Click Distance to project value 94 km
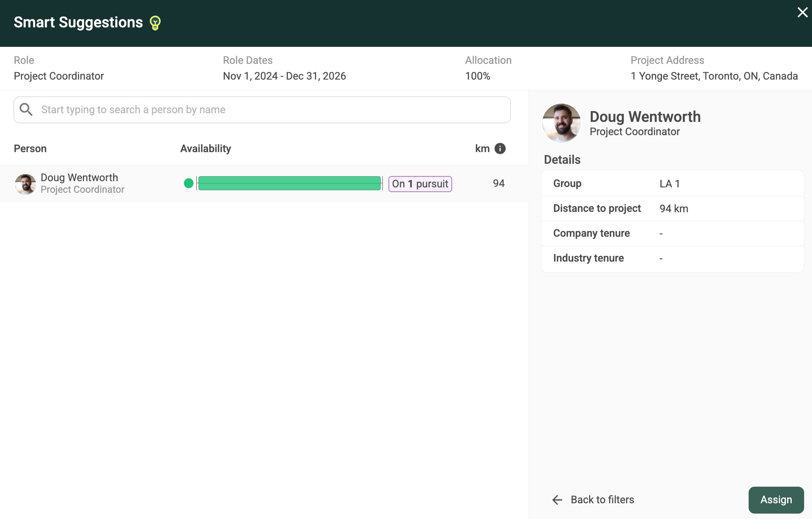This screenshot has width=812, height=519. pyautogui.click(x=674, y=209)
